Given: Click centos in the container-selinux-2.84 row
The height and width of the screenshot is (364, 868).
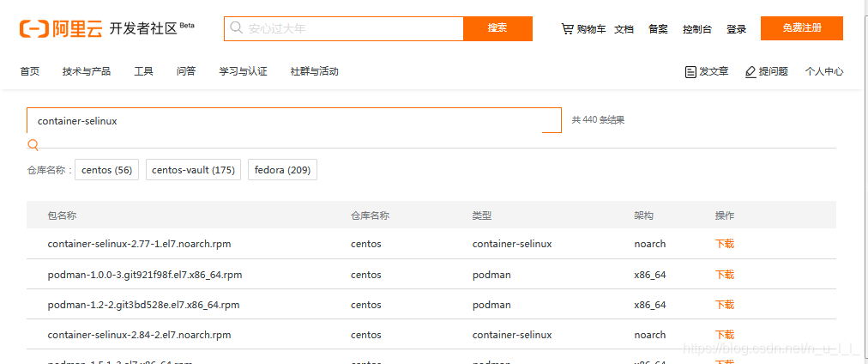Looking at the screenshot, I should click(366, 335).
